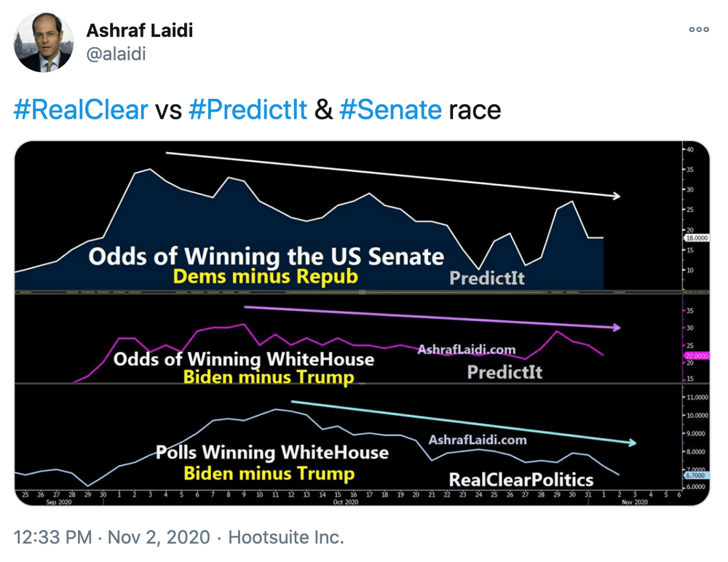728x562 pixels.
Task: Open the tweet's three-dot more menu
Action: (699, 29)
